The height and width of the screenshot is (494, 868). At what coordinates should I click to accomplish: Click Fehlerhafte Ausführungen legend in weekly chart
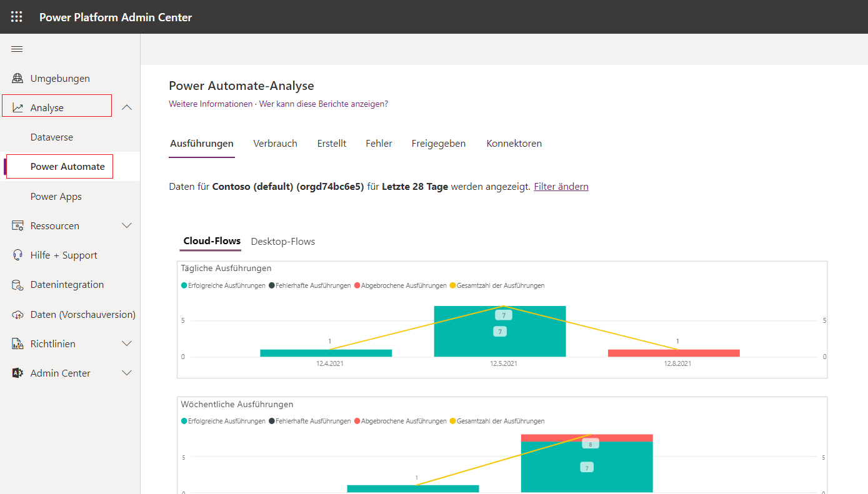310,421
